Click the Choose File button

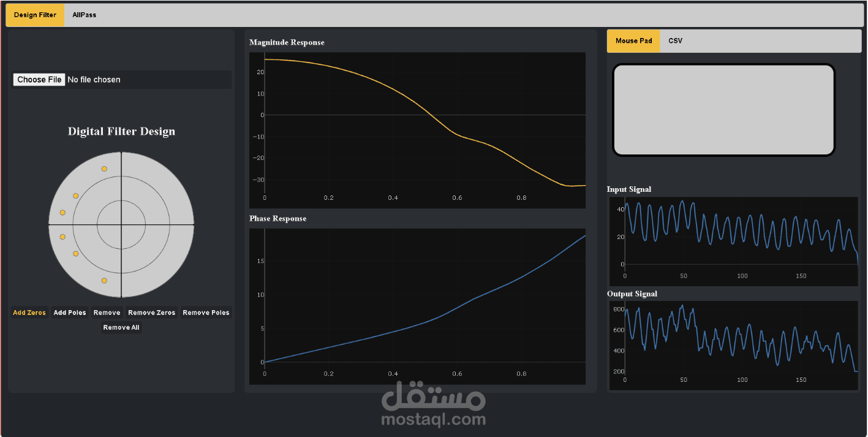(x=39, y=80)
